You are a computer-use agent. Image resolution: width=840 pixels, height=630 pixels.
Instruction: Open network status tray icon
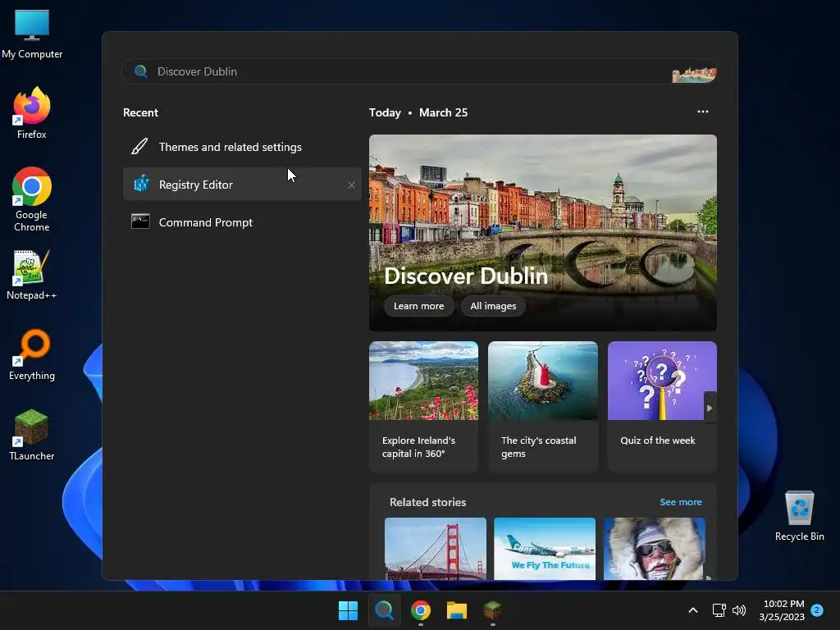(719, 610)
